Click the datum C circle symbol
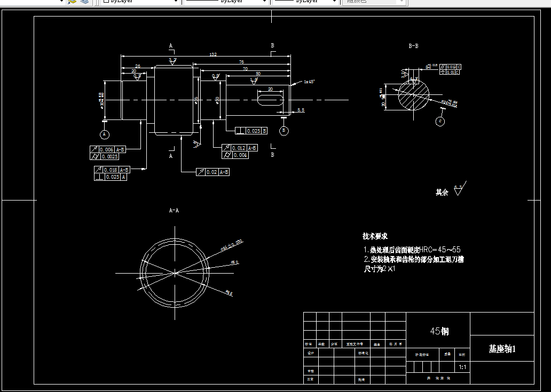The height and width of the screenshot is (392, 551). (x=440, y=122)
